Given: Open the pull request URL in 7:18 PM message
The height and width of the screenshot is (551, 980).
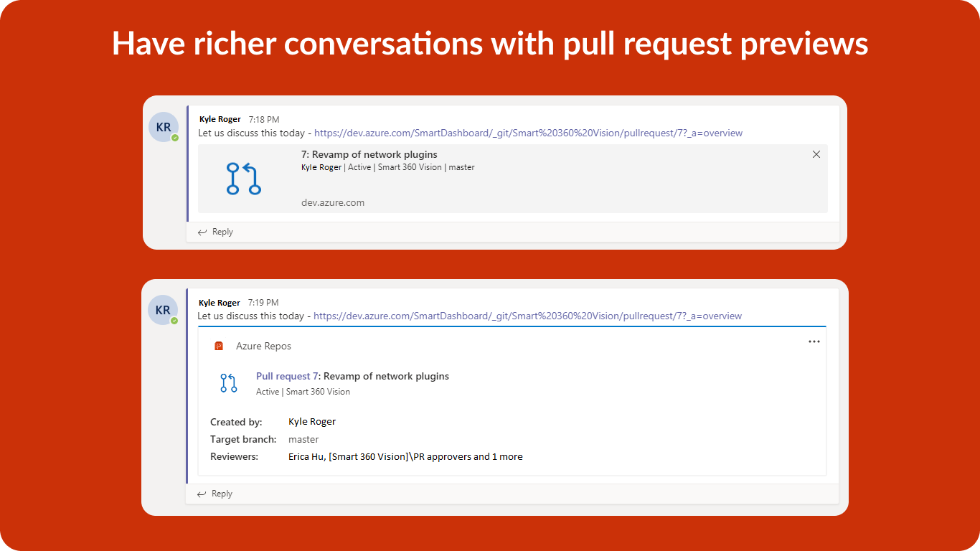Looking at the screenshot, I should pos(528,133).
